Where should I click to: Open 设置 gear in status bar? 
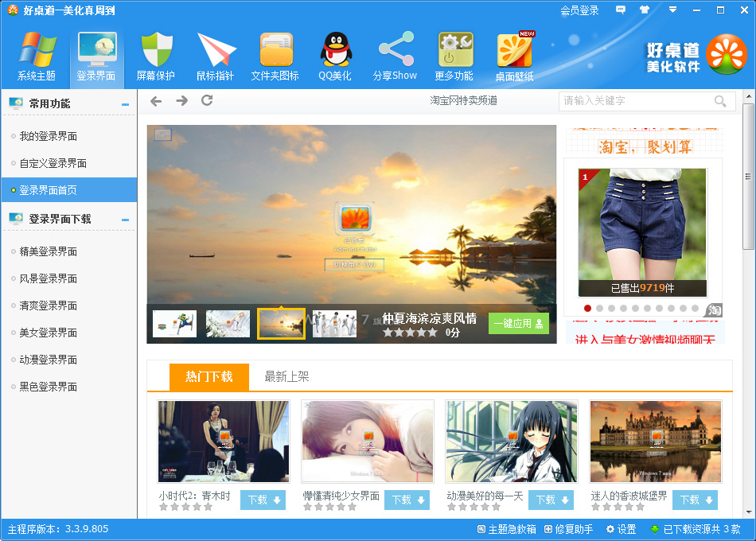pos(621,529)
